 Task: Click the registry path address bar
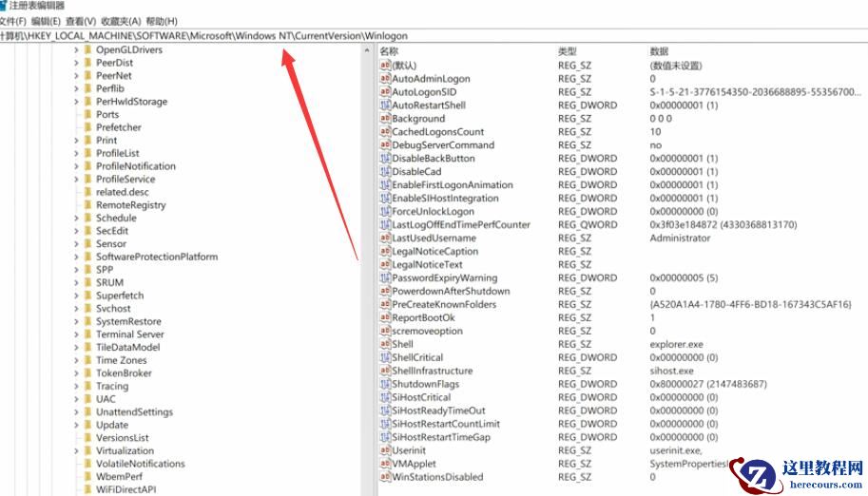pos(434,36)
